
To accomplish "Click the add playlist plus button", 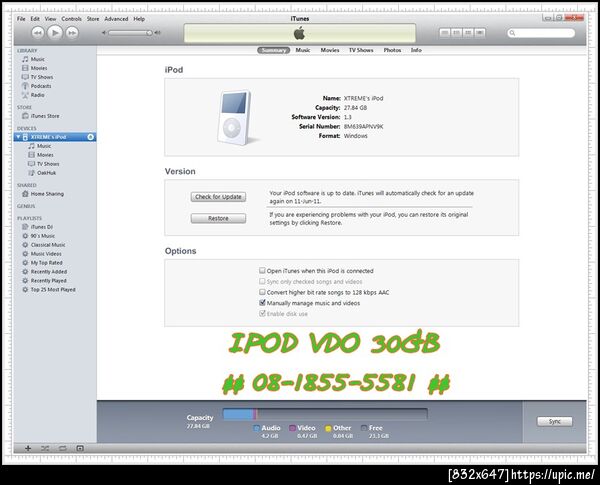I will click(28, 448).
